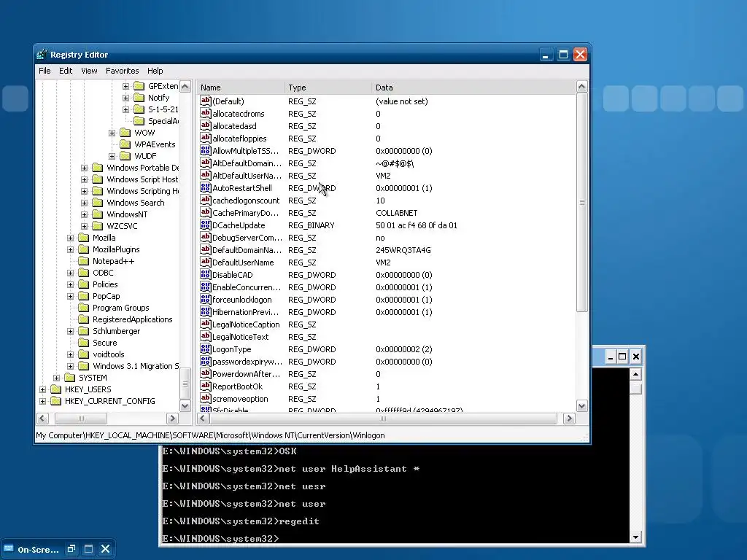Click the value list vertical scrollbar thumb
Screen dimensions: 747x560
(x=581, y=203)
